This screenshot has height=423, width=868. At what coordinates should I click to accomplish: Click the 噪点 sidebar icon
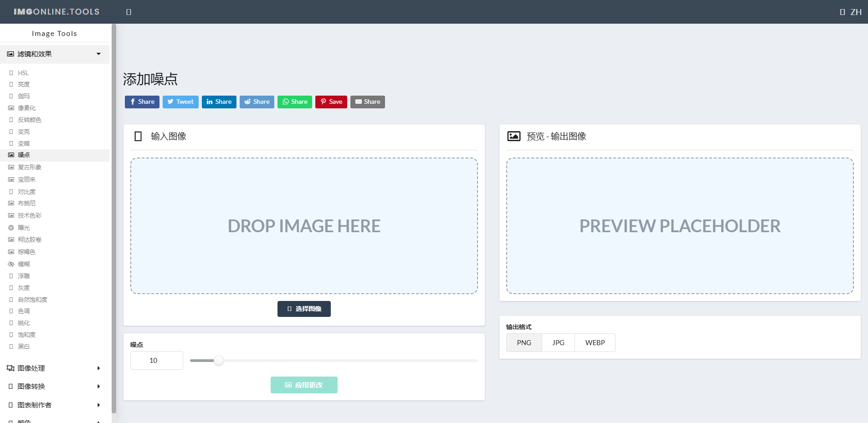11,155
